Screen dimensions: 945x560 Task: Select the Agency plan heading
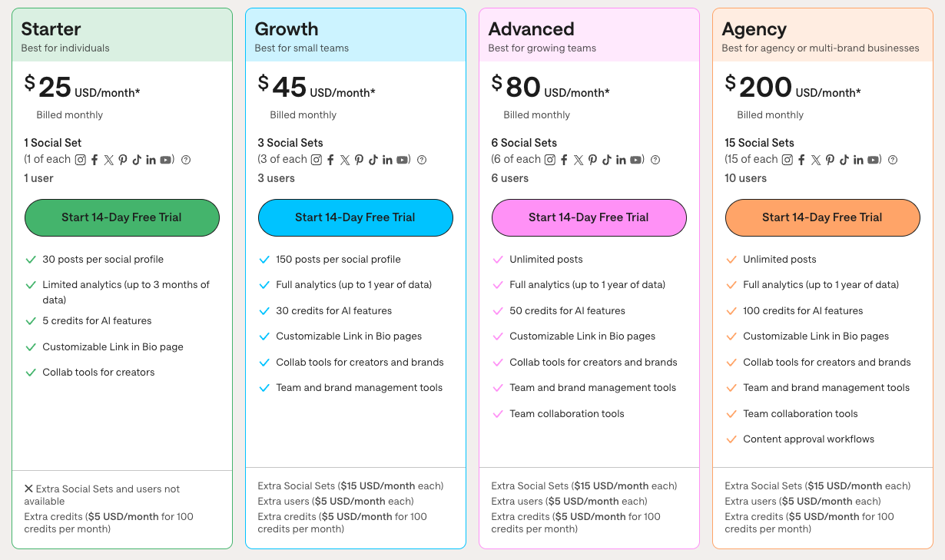754,29
